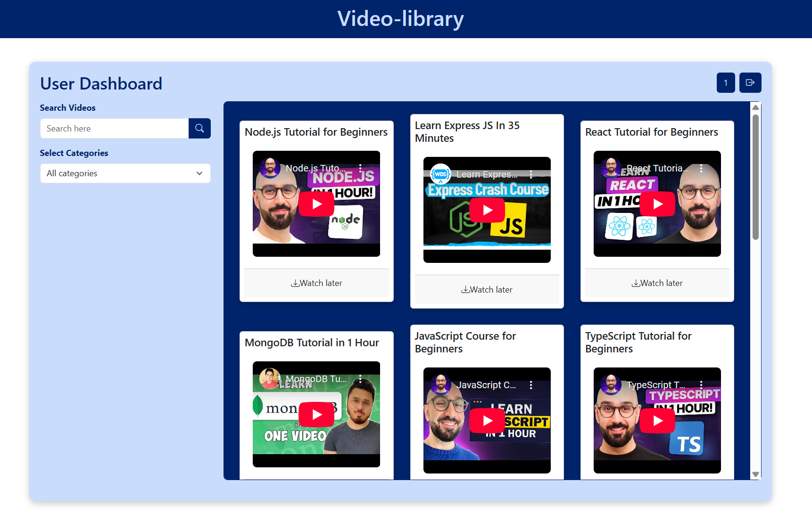812x522 pixels.
Task: Click the search magnifier icon button
Action: pyautogui.click(x=199, y=129)
